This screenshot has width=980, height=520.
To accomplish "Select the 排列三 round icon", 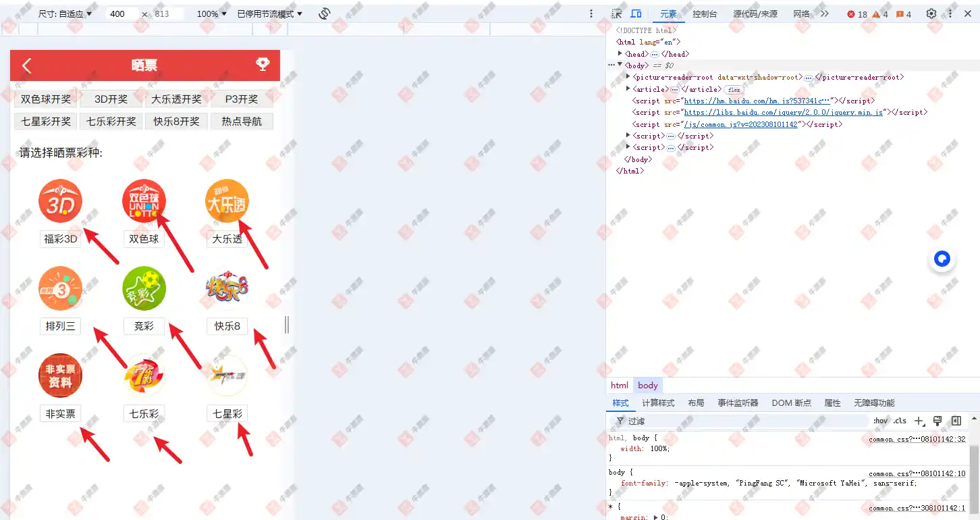I will coord(60,288).
